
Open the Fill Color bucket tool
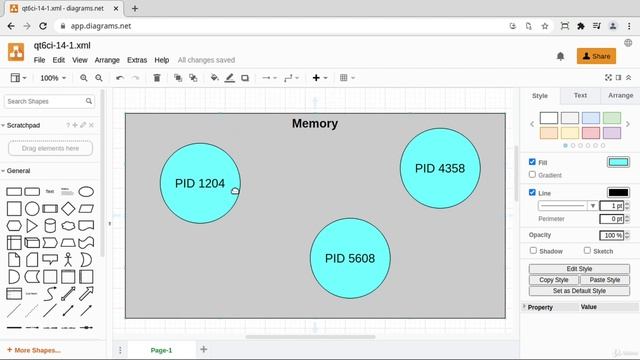[214, 78]
